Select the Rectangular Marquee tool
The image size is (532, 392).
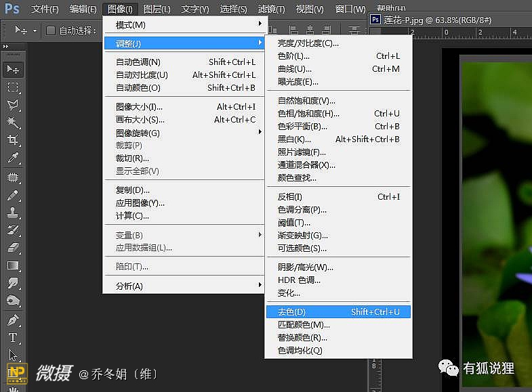click(x=13, y=87)
